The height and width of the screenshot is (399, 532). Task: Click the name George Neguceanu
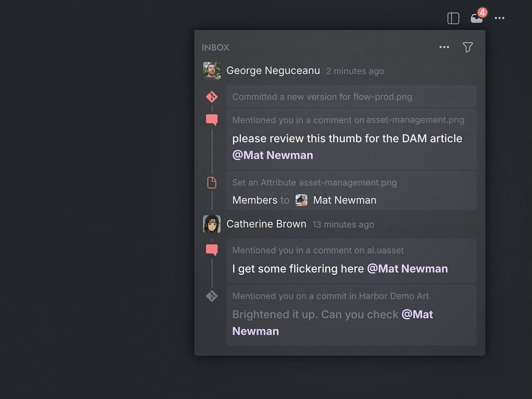pyautogui.click(x=273, y=71)
